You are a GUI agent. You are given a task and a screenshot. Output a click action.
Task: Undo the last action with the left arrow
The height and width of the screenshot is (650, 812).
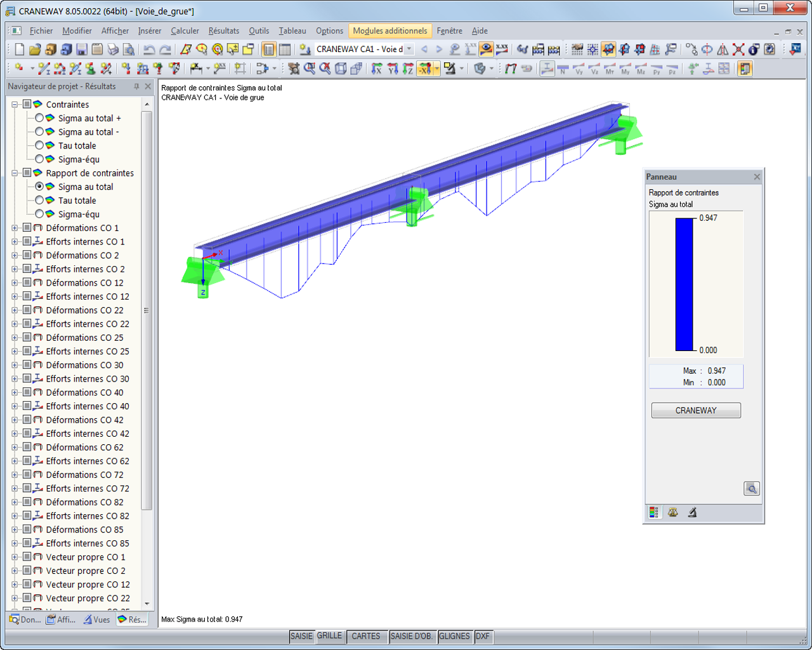(x=149, y=50)
